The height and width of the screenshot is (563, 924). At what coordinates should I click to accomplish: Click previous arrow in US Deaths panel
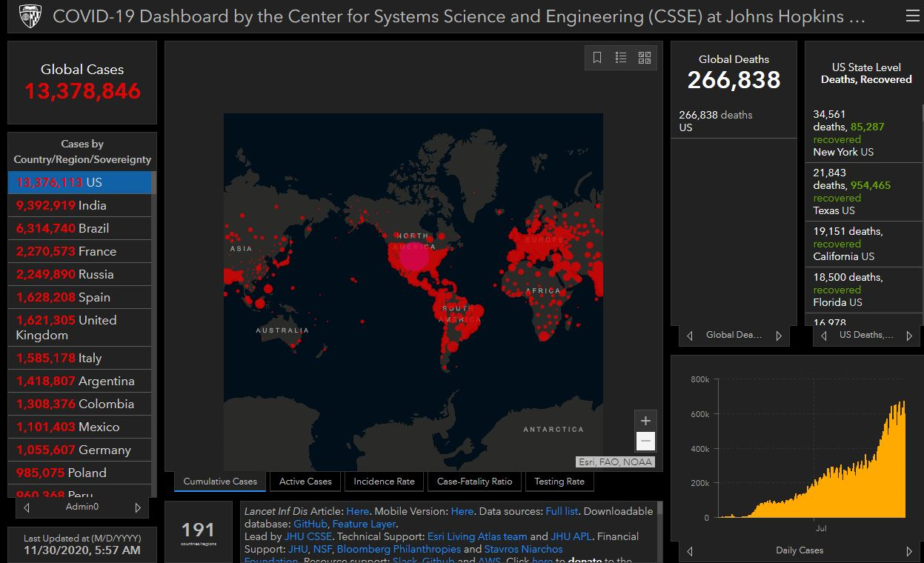pyautogui.click(x=824, y=336)
